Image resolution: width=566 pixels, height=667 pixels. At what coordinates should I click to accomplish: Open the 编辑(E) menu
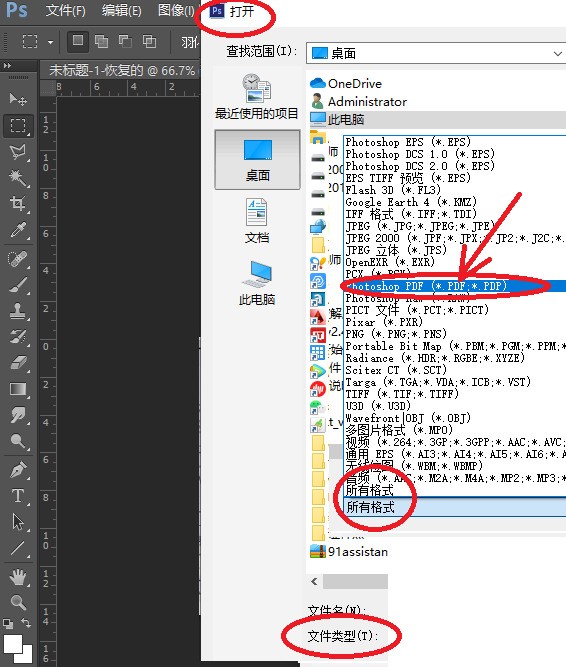[122, 10]
